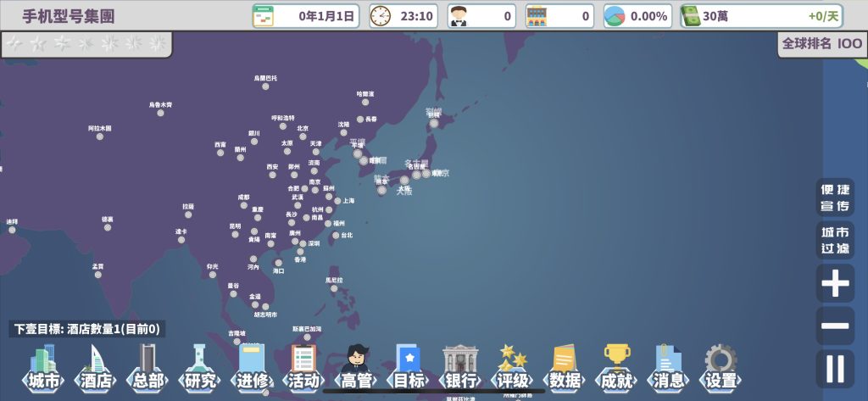Select the 德里 city marker
The image size is (868, 401).
click(108, 228)
